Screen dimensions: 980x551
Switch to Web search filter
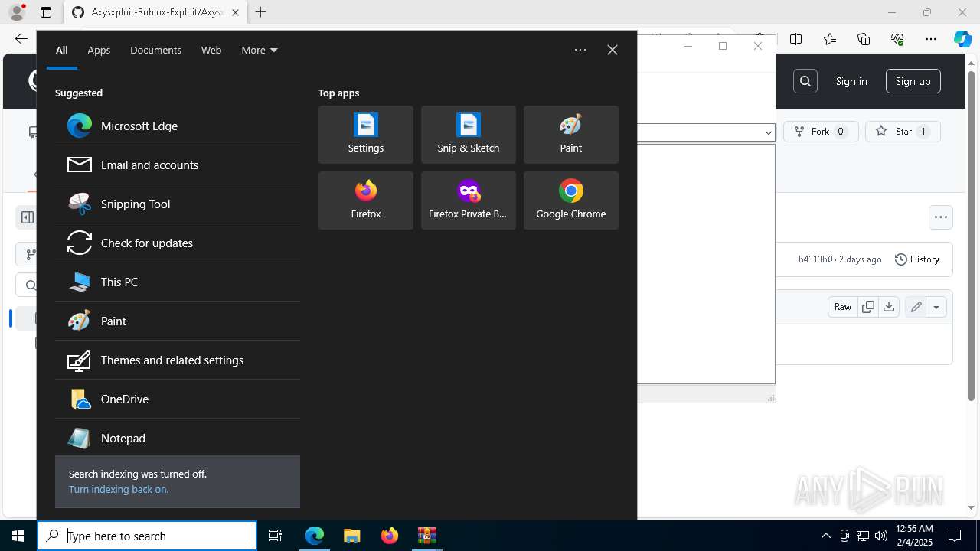pyautogui.click(x=211, y=50)
